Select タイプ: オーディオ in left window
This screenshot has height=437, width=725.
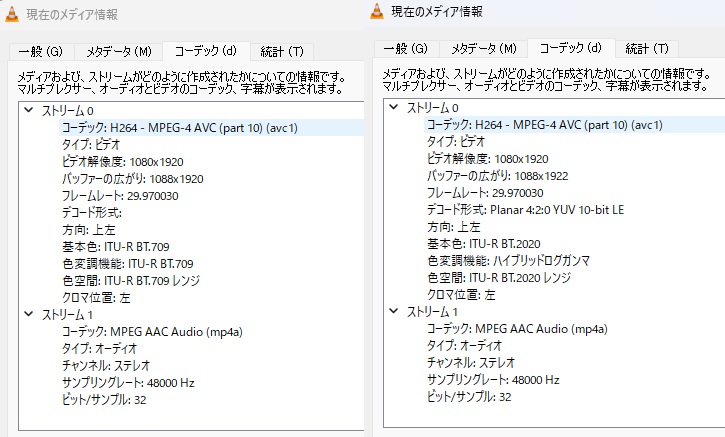(x=99, y=349)
